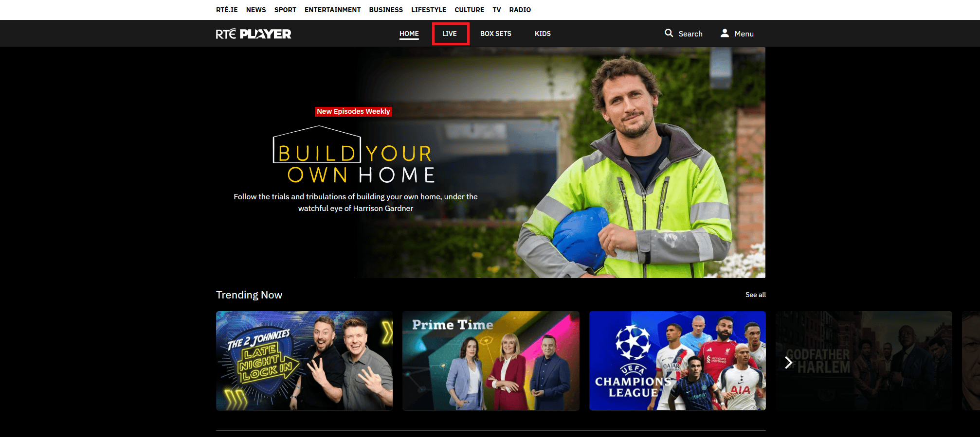
Task: Open the RTÉ.IE link
Action: [x=227, y=10]
